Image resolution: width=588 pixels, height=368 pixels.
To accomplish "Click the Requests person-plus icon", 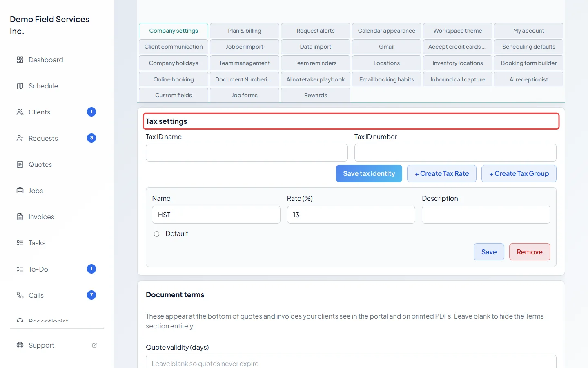I will click(20, 138).
